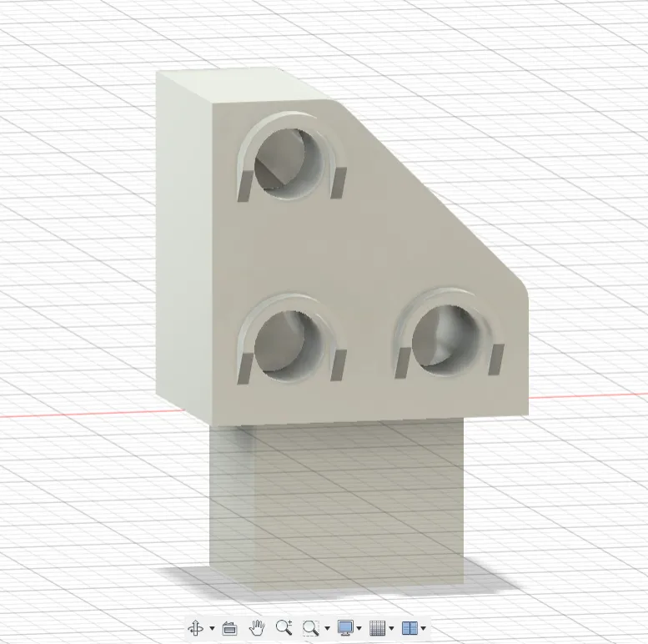Select the bottom-right hole on the bracket
The width and height of the screenshot is (648, 644).
448,340
